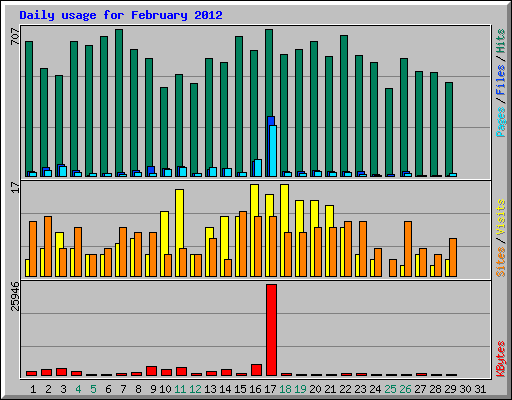512x400 pixels.
Task: Click the Visits legend label
Action: pyautogui.click(x=500, y=217)
